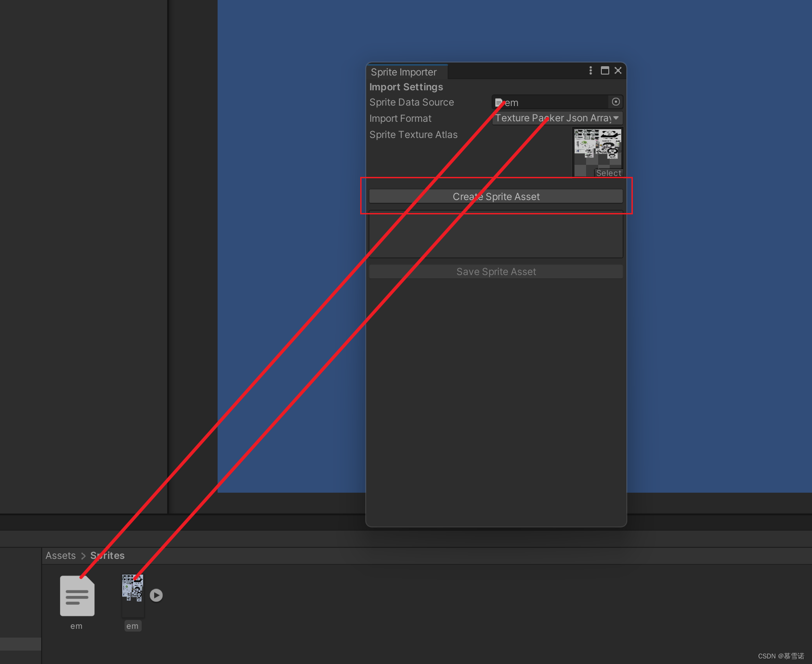Screen dimensions: 812x664
Task: Open object picker for Sprite Data Source
Action: tap(616, 102)
